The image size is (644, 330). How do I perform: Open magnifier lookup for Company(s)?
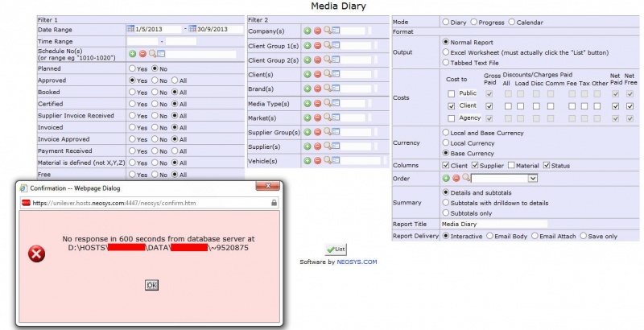pyautogui.click(x=327, y=31)
